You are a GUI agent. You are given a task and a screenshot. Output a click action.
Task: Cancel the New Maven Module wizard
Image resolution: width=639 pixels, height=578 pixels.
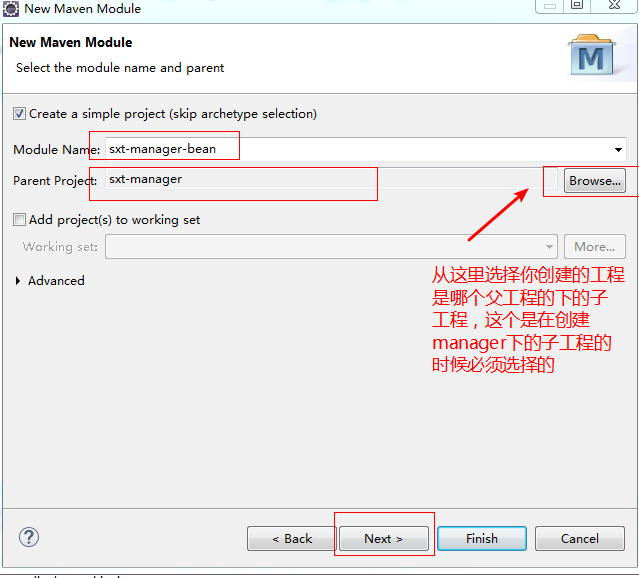coord(580,539)
